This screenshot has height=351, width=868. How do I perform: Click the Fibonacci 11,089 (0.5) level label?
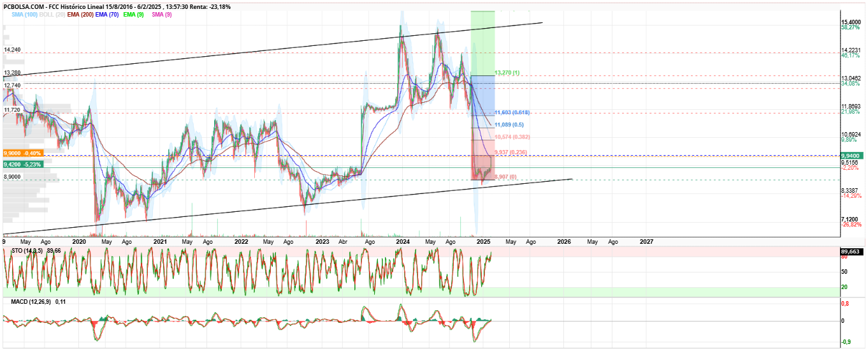(509, 124)
